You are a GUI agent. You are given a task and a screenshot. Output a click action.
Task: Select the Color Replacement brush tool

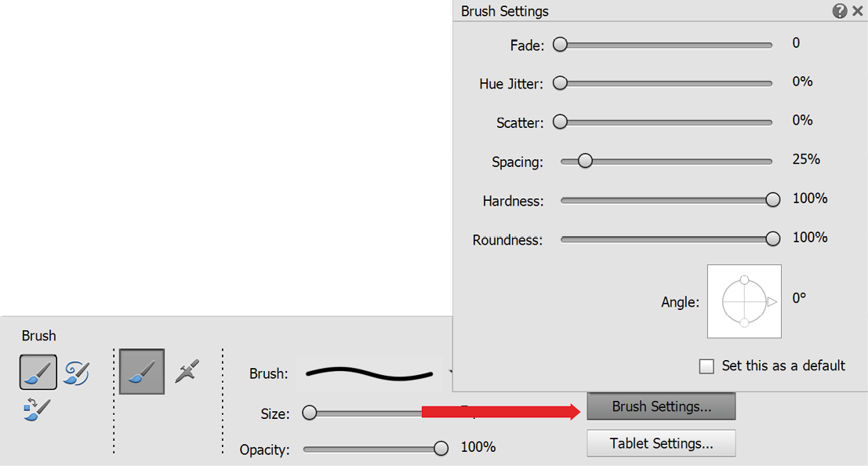coord(37,410)
